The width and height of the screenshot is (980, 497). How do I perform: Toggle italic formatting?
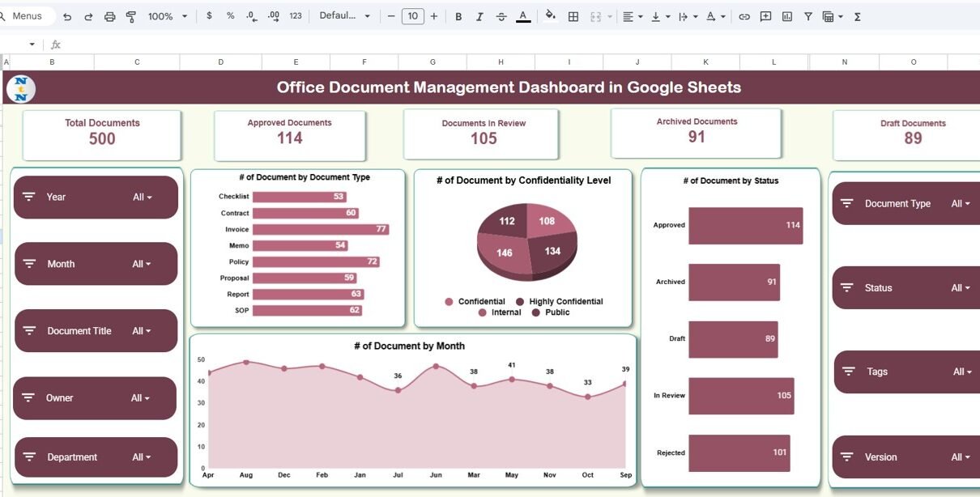(x=479, y=16)
